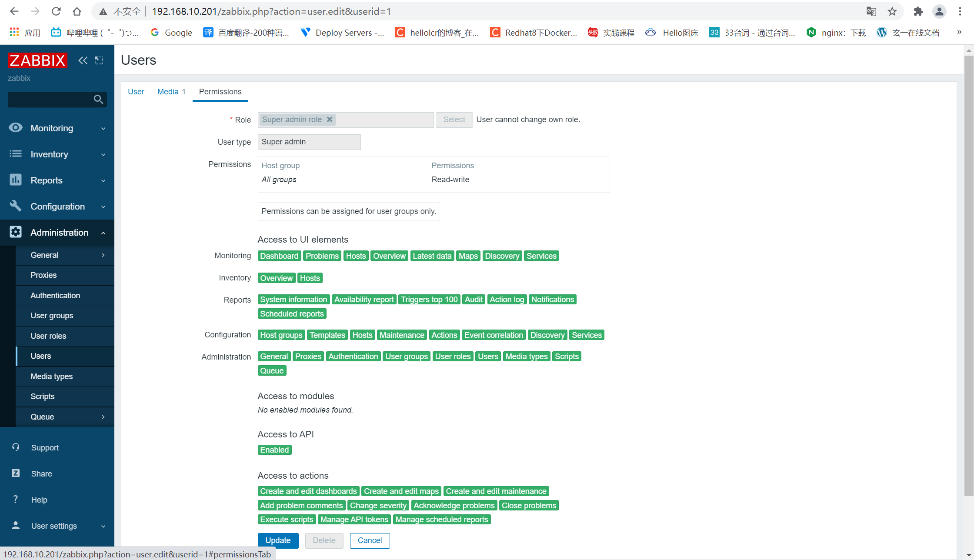Expand the Monitoring menu
Image resolution: width=974 pixels, height=560 pixels.
pyautogui.click(x=103, y=128)
